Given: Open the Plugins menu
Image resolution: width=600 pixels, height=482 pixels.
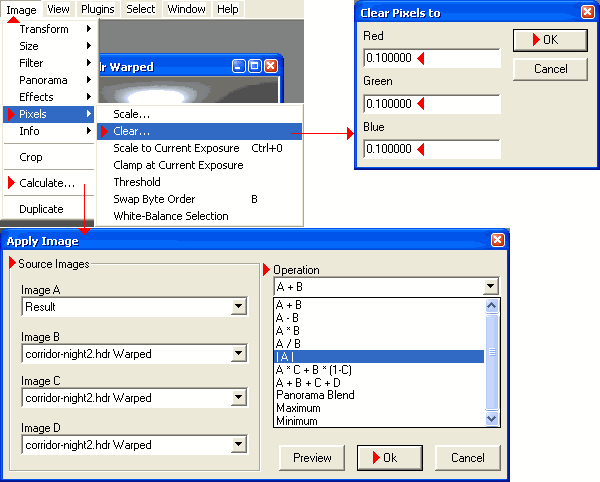Looking at the screenshot, I should pos(97,9).
